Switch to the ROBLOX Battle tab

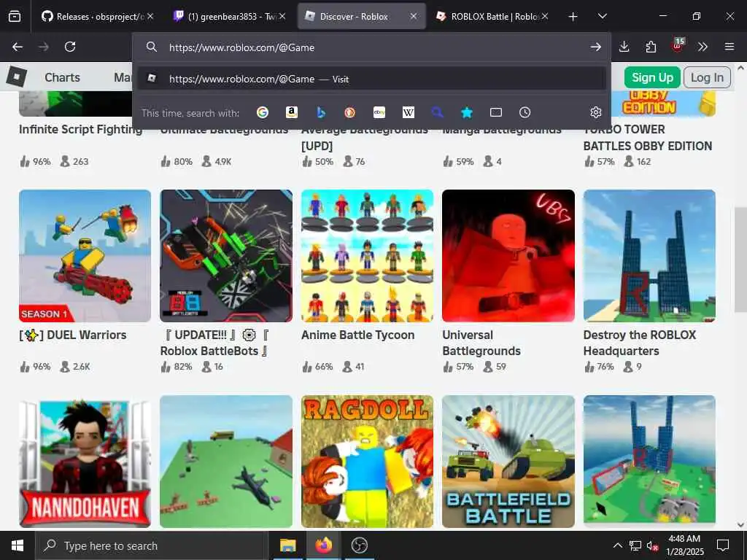493,16
